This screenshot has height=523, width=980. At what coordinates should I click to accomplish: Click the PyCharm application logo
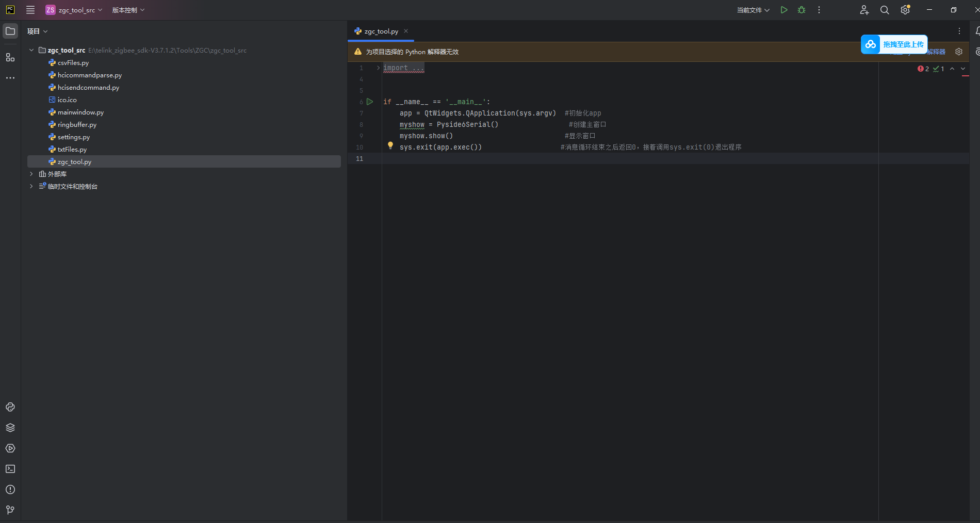pos(10,10)
